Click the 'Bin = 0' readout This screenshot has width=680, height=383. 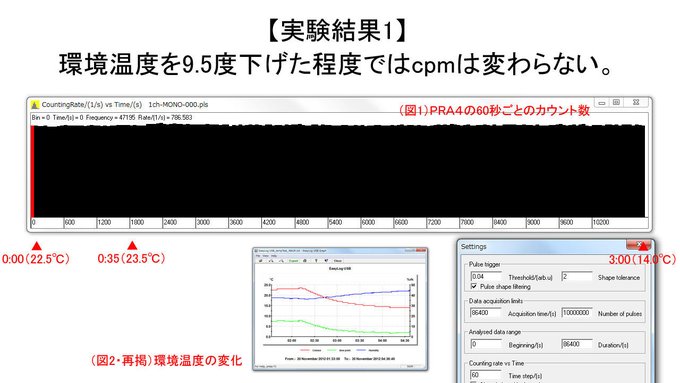click(x=41, y=118)
